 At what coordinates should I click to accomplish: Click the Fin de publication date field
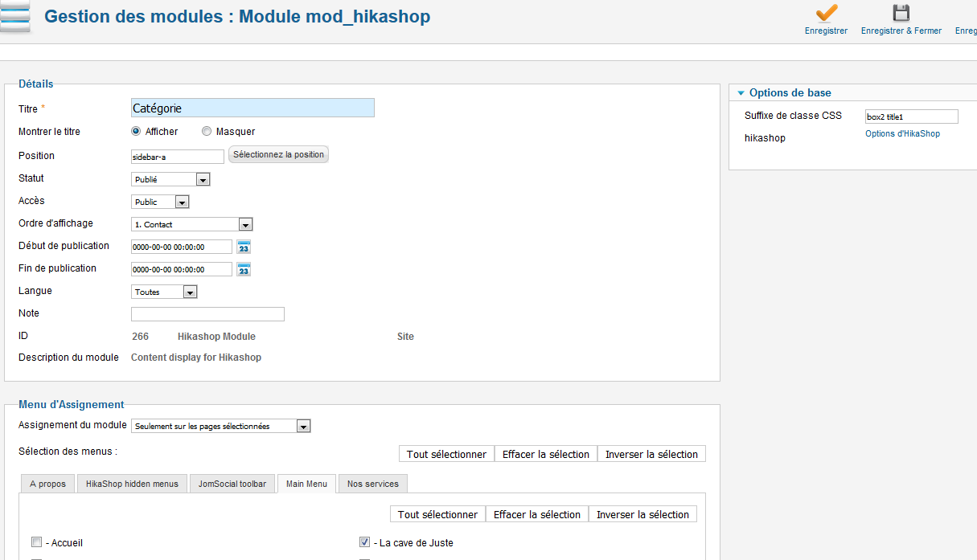point(182,269)
